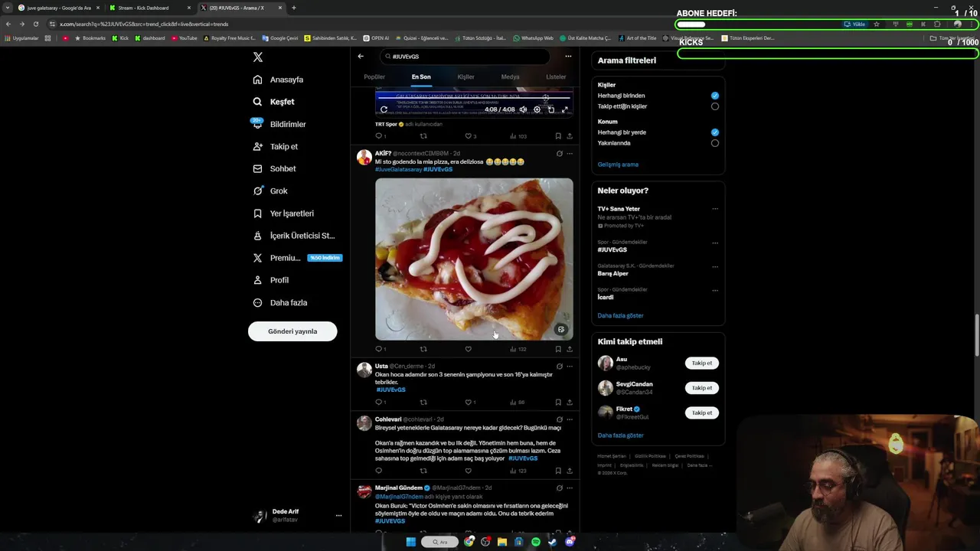Viewport: 980px width, 551px height.
Task: Select 'Yakınlarında' location radio
Action: tap(715, 143)
